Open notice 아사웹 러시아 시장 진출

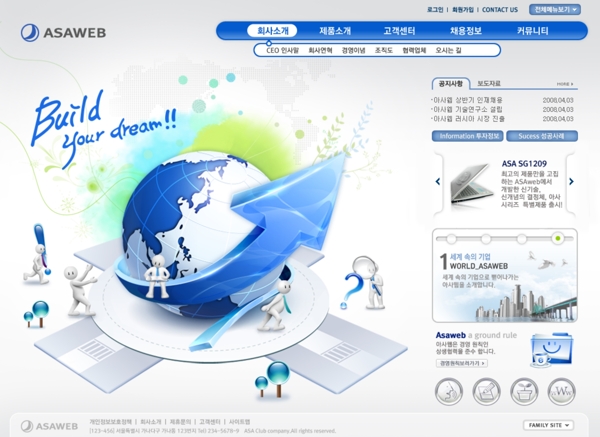point(468,119)
